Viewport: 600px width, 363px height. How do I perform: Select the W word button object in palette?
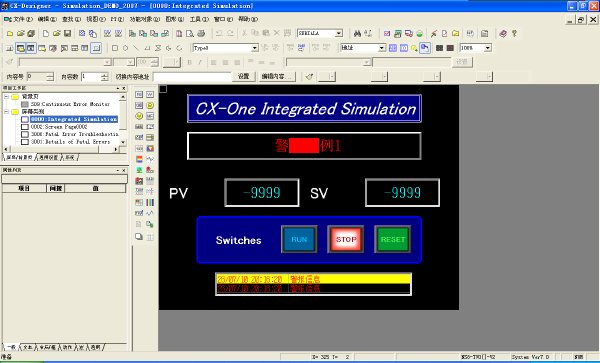(x=150, y=94)
